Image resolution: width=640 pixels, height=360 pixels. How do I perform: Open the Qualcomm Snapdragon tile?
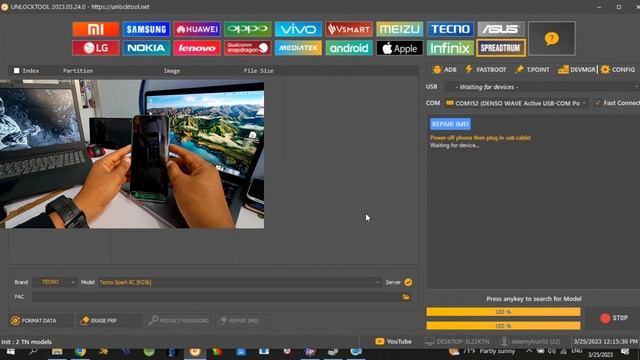(x=247, y=48)
